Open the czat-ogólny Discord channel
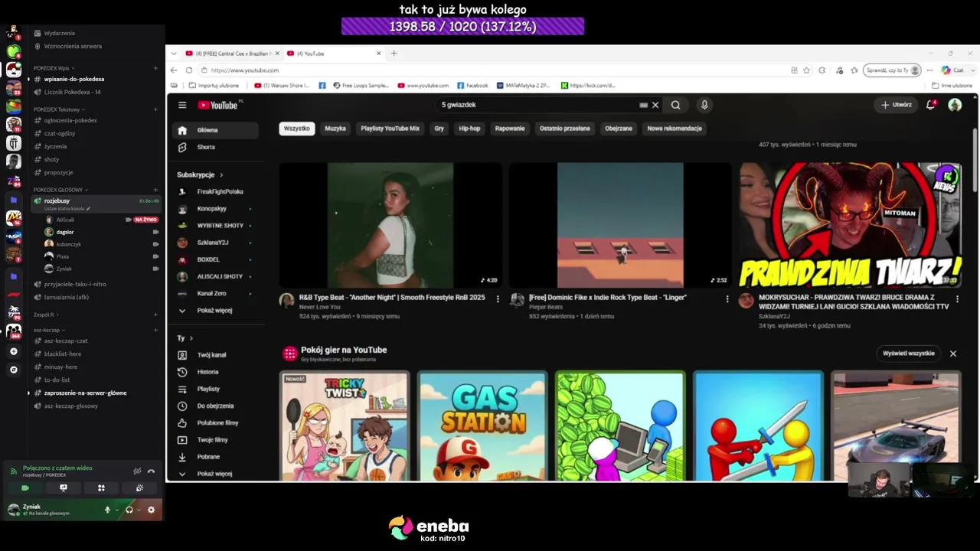Viewport: 980px width, 551px height. 60,133
